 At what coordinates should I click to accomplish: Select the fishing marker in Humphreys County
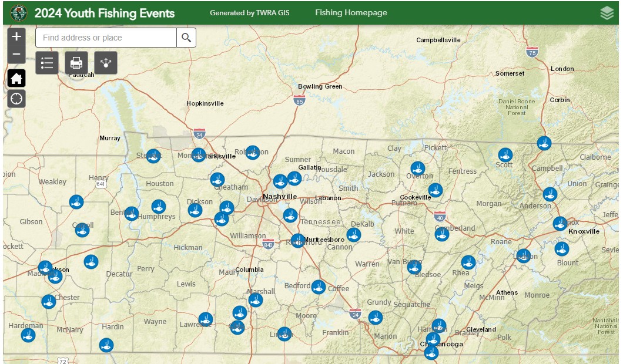point(159,207)
